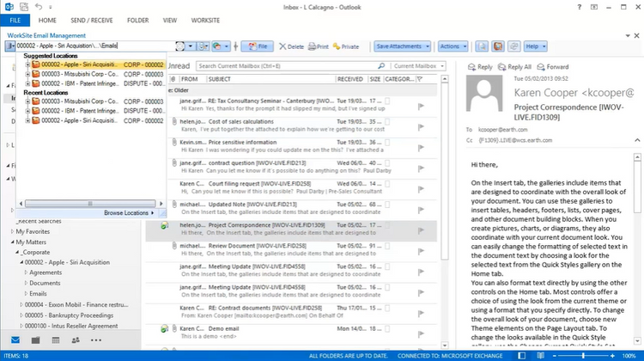Toggle category box for Price sensitive information
The image size is (644, 361).
387,143
